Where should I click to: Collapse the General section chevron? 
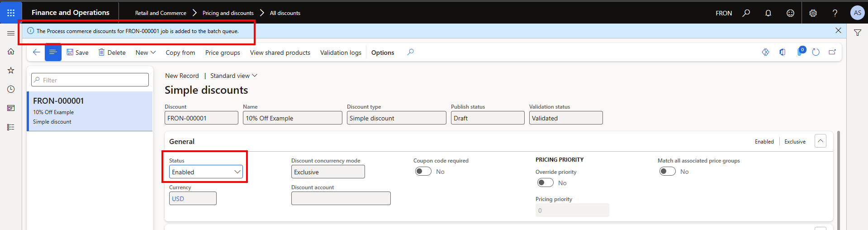tap(820, 141)
